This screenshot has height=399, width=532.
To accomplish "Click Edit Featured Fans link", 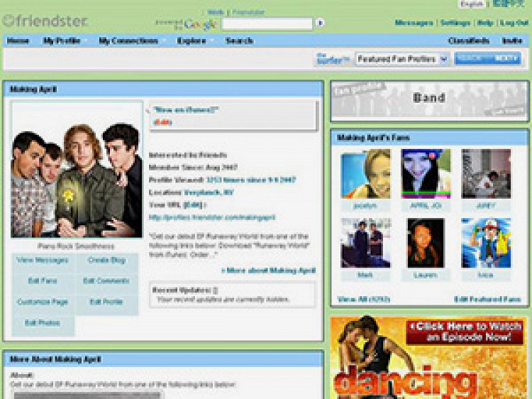I will tap(487, 299).
